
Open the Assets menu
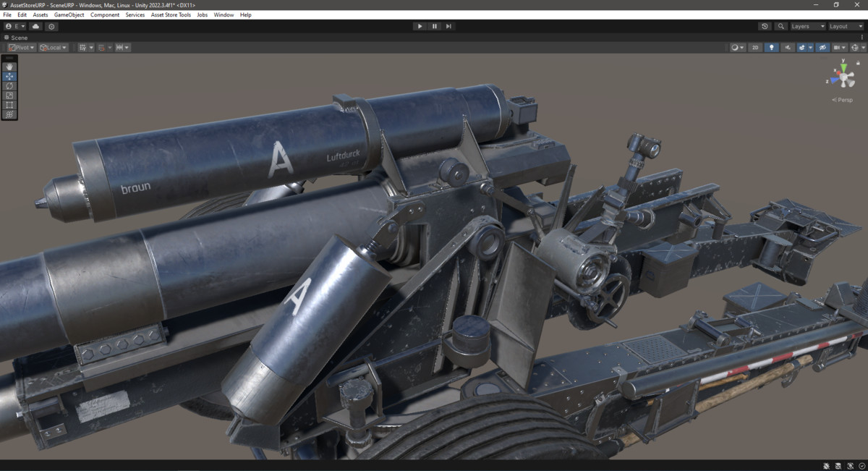click(x=41, y=14)
